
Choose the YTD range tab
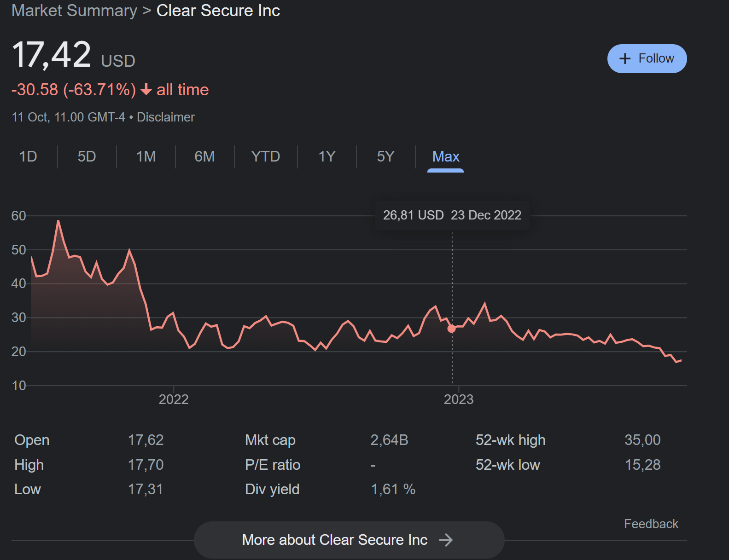pos(266,156)
